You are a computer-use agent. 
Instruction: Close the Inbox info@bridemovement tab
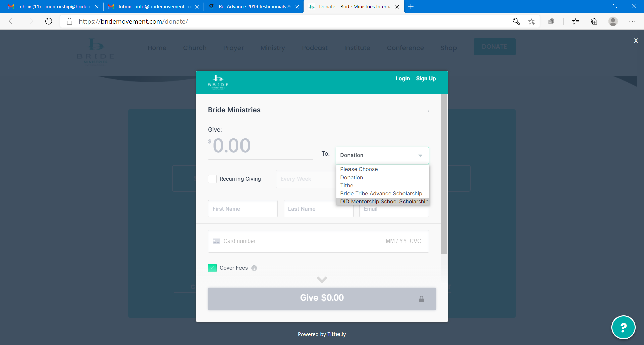197,7
